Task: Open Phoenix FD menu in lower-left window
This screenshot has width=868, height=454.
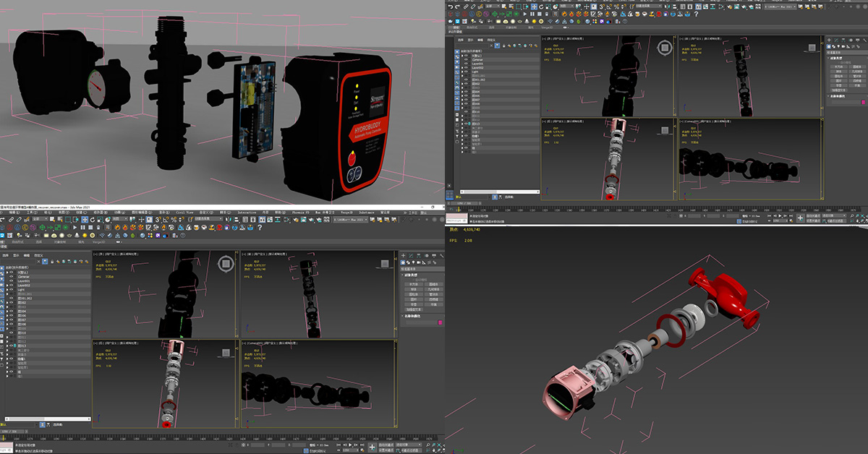Action: tap(300, 213)
